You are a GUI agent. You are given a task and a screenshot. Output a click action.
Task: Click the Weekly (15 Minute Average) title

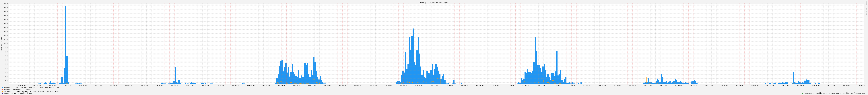point(434,3)
